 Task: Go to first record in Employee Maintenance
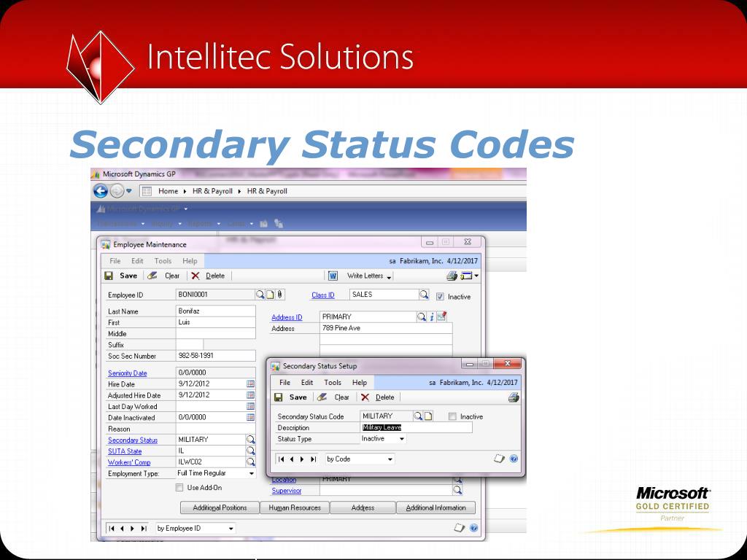[x=112, y=529]
